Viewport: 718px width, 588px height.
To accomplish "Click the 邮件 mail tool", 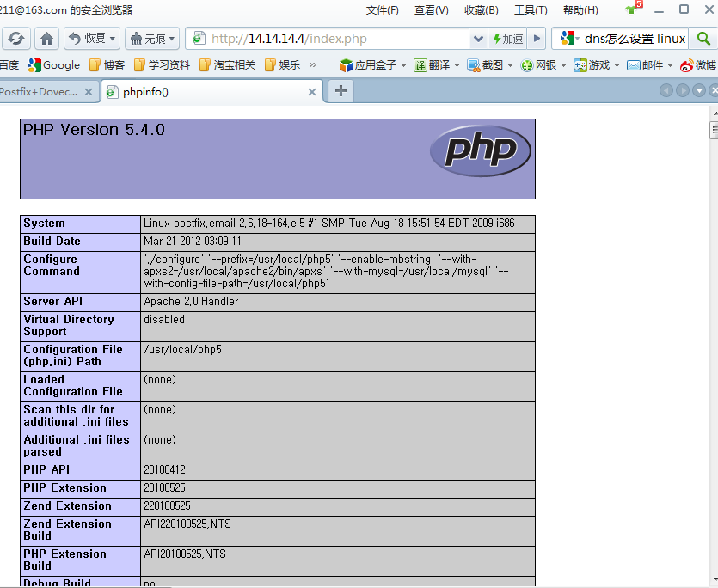I will coord(645,65).
